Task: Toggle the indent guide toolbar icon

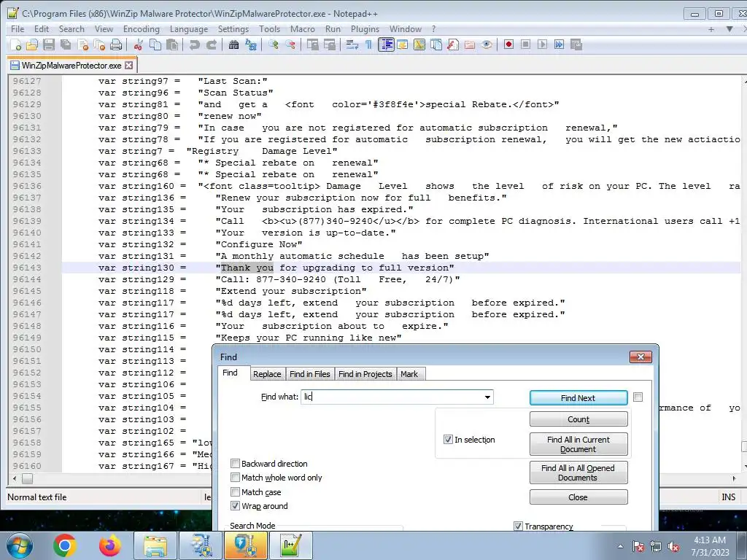Action: click(x=386, y=44)
